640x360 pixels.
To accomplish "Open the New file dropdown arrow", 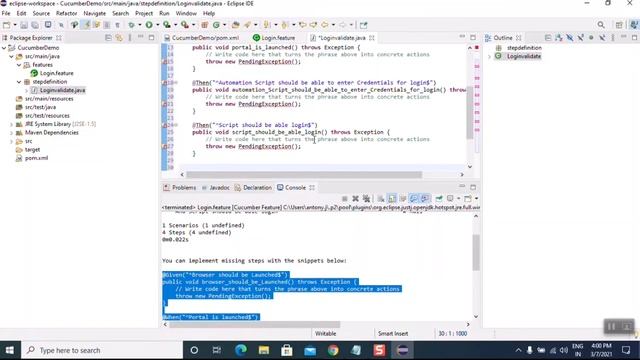I will coord(15,25).
